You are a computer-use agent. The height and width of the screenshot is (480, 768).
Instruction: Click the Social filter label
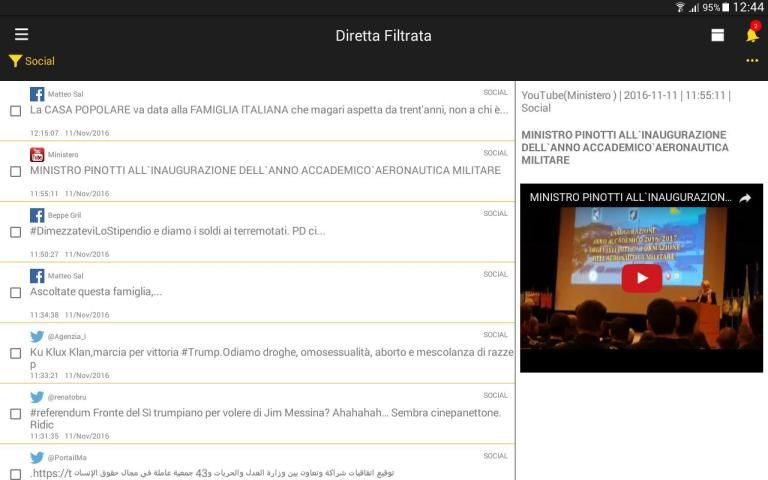[x=40, y=61]
